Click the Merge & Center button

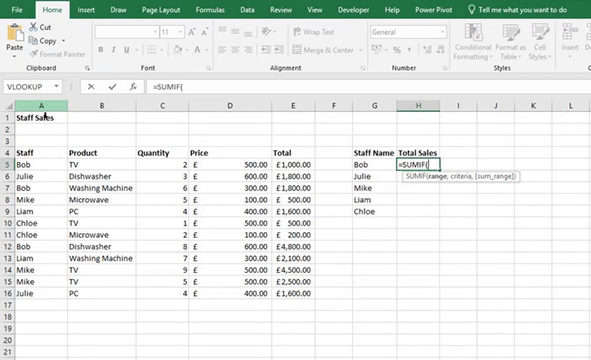[x=323, y=50]
